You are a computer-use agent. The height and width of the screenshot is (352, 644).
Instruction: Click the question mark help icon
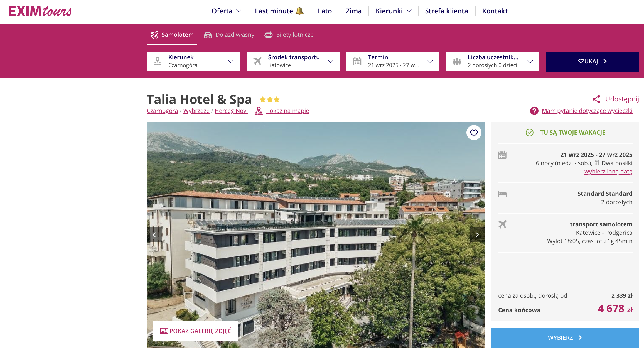[534, 111]
